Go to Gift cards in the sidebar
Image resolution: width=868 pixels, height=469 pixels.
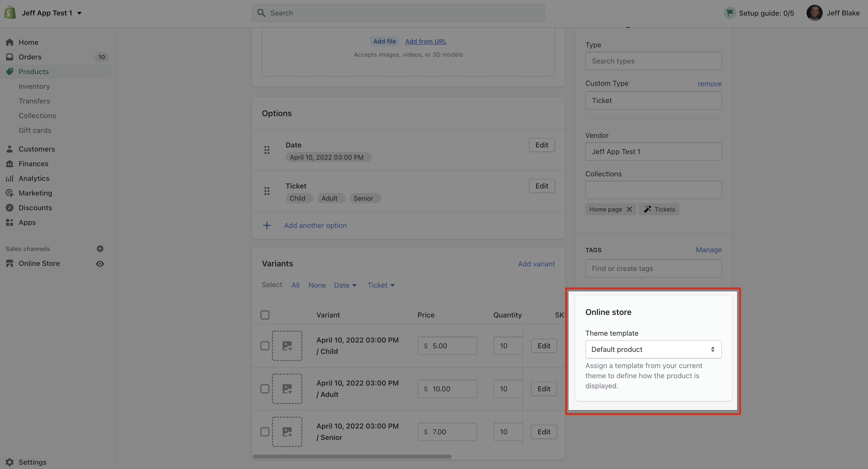[35, 130]
